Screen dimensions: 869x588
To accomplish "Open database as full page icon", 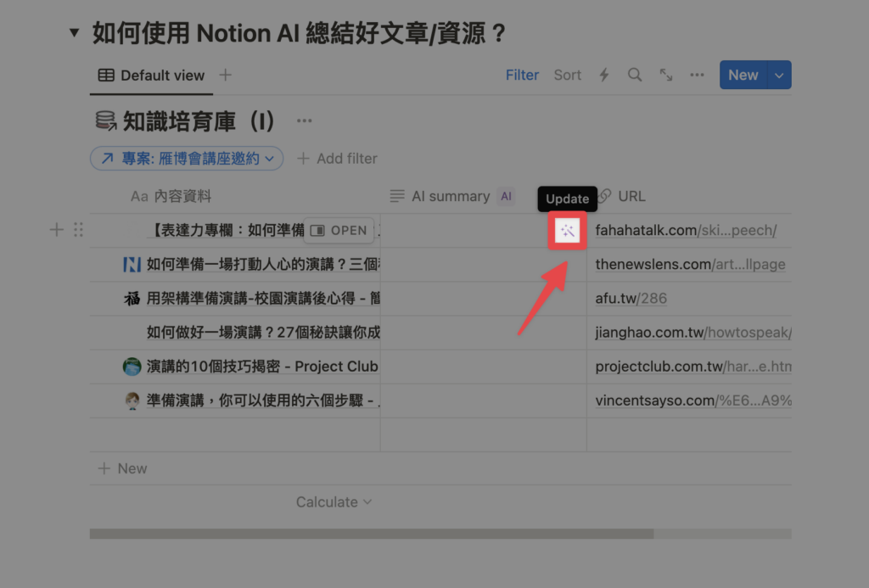I will click(x=666, y=75).
